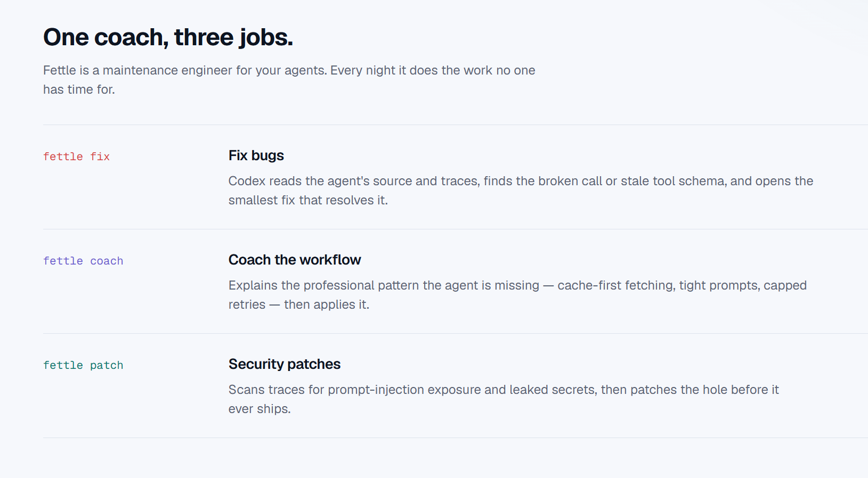Select the "Security patches" heading
The width and height of the screenshot is (868, 478).
[x=285, y=364]
